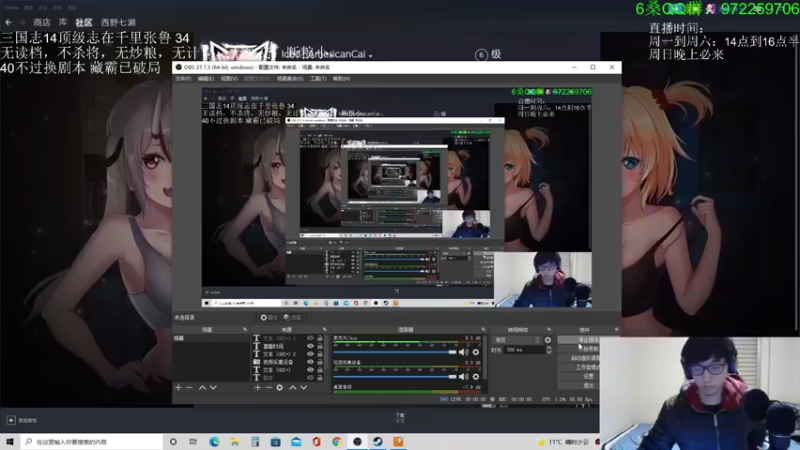Screen dimensions: 800x450
Task: Toggle lock on video capture device source
Action: [320, 362]
